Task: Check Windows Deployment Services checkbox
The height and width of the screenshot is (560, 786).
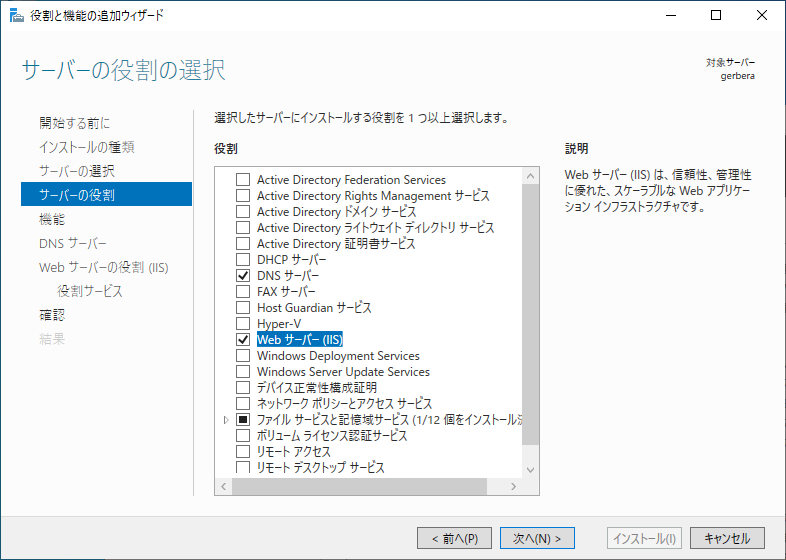Action: pyautogui.click(x=243, y=355)
